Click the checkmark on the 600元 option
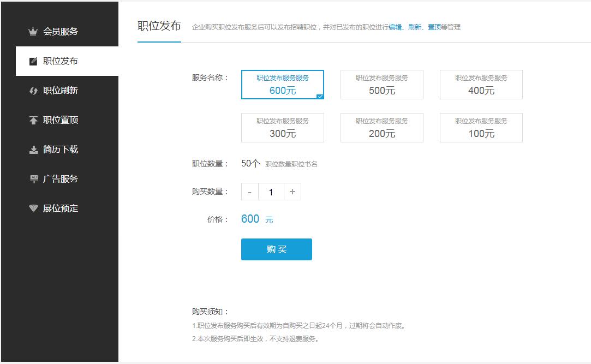Screen dimensions: 591x364 coord(319,96)
